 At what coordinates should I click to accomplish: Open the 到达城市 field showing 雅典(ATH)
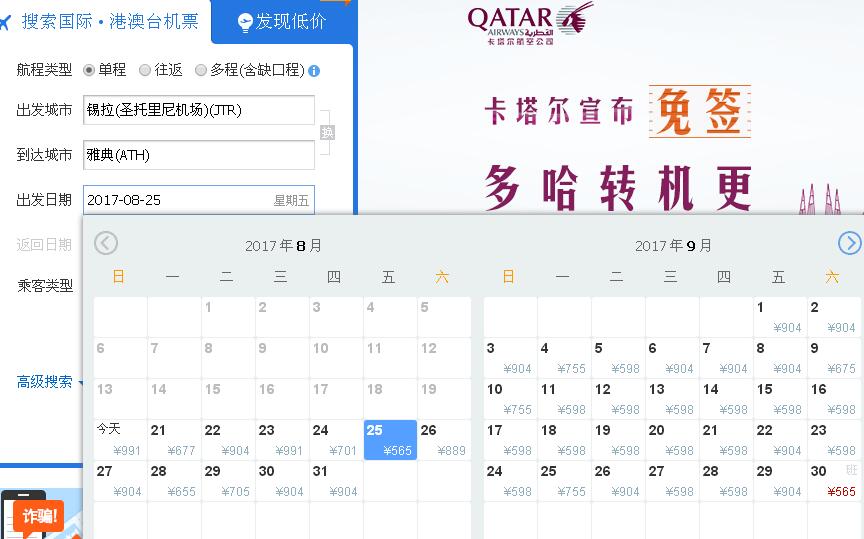point(198,155)
